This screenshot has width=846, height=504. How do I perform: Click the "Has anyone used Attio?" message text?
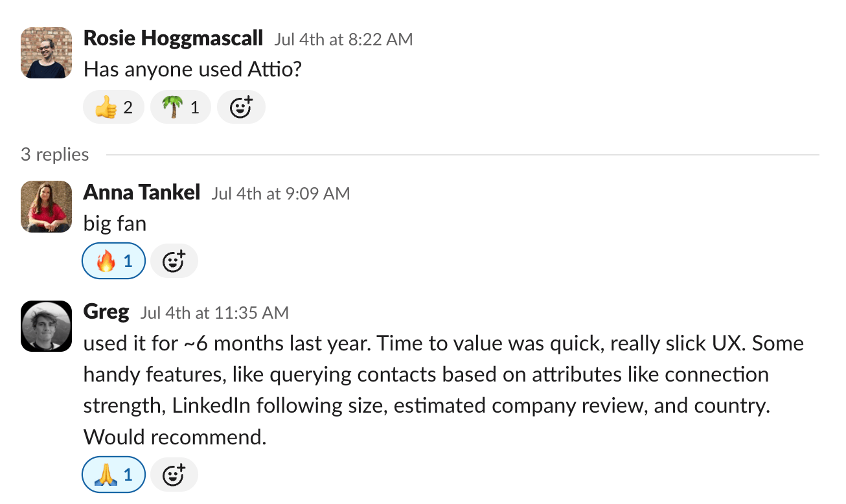tap(193, 69)
